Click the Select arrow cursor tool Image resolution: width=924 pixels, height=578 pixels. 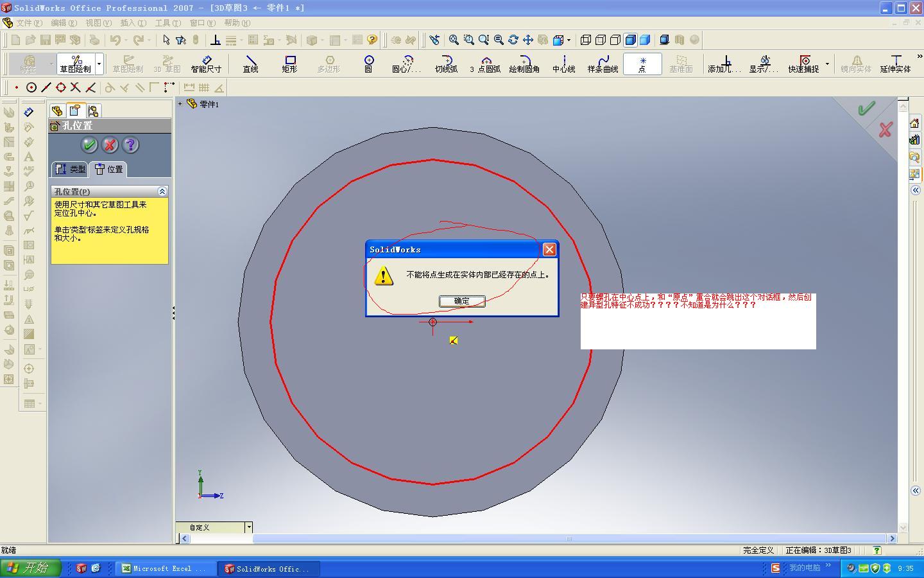[x=166, y=40]
